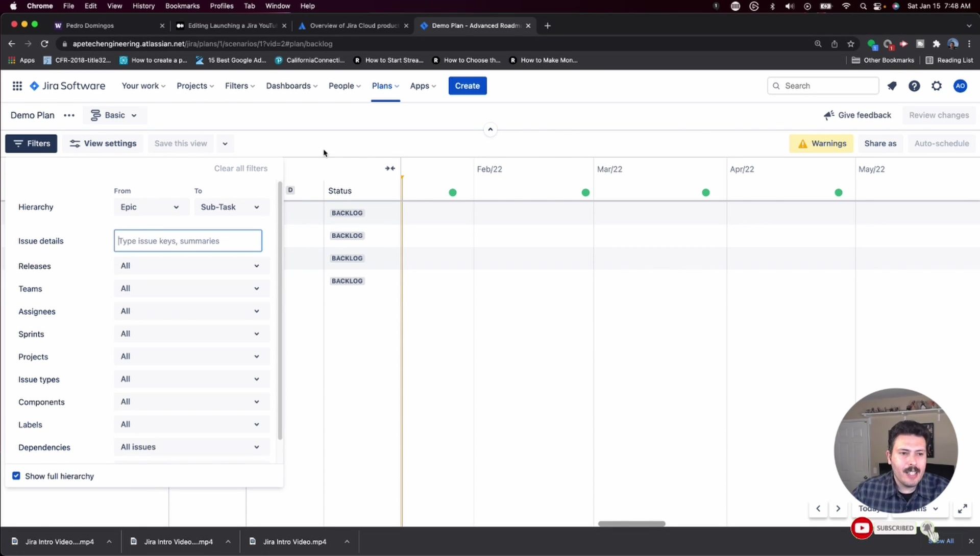Click the blue Create button
980x556 pixels.
pyautogui.click(x=468, y=86)
